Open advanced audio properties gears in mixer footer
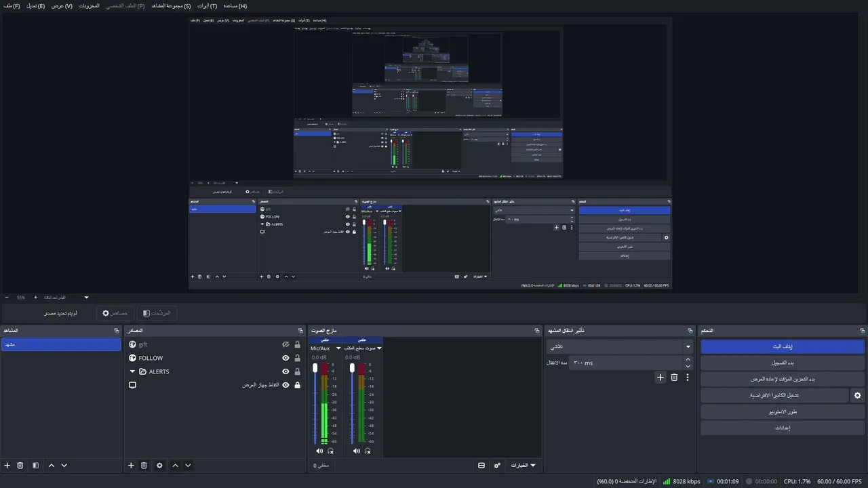The image size is (868, 488). (497, 466)
